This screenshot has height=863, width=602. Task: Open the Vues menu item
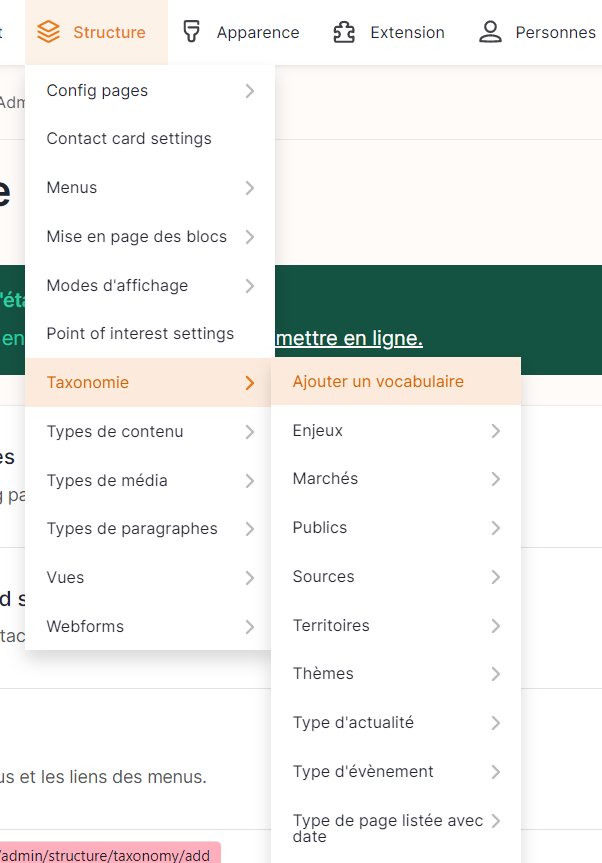click(65, 578)
